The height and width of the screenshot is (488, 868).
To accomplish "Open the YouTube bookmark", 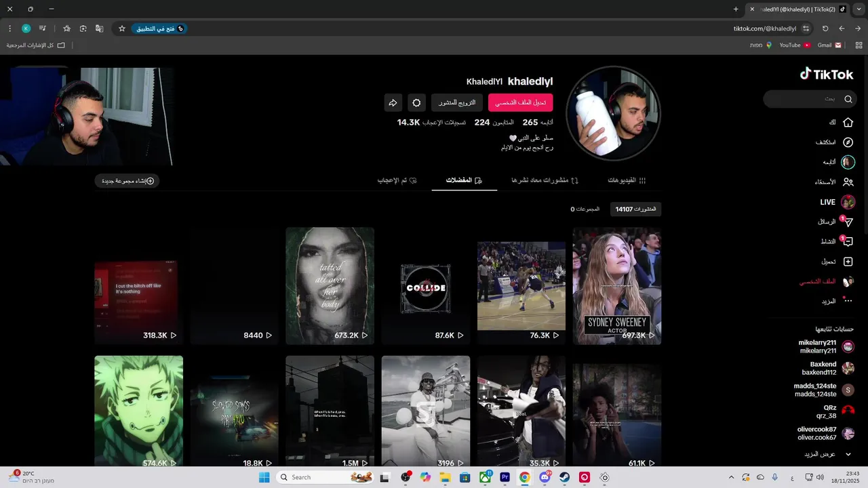I will 795,45.
